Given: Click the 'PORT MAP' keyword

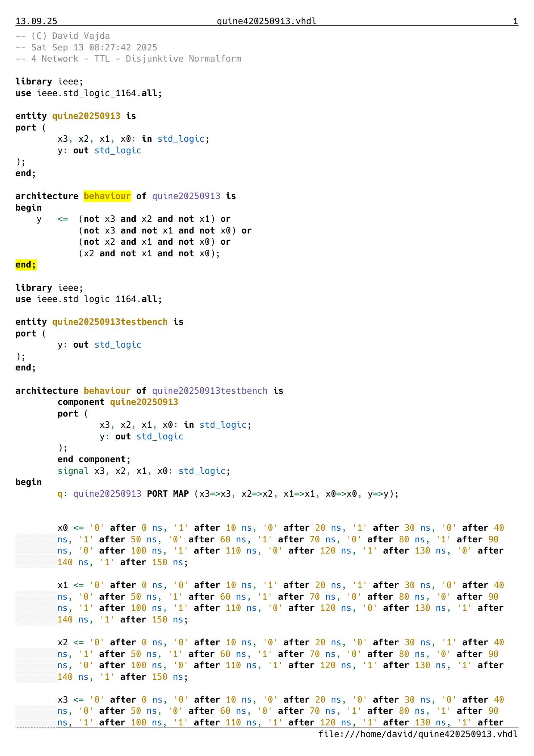Looking at the screenshot, I should pyautogui.click(x=168, y=494).
